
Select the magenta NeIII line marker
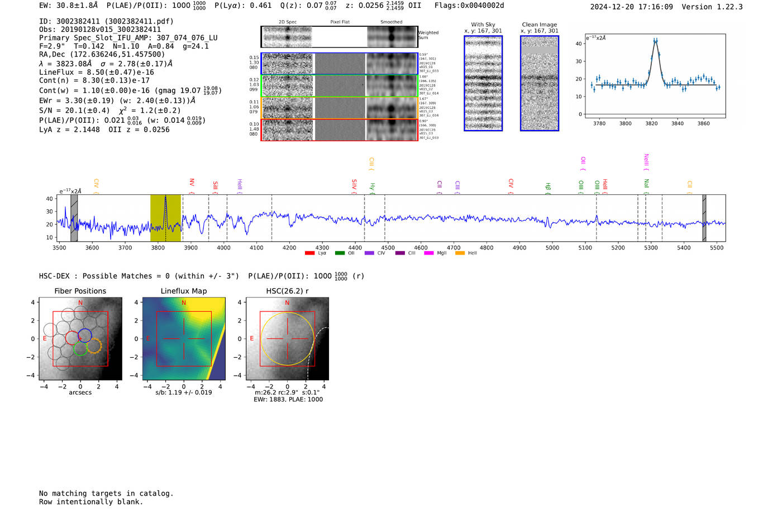(x=646, y=162)
